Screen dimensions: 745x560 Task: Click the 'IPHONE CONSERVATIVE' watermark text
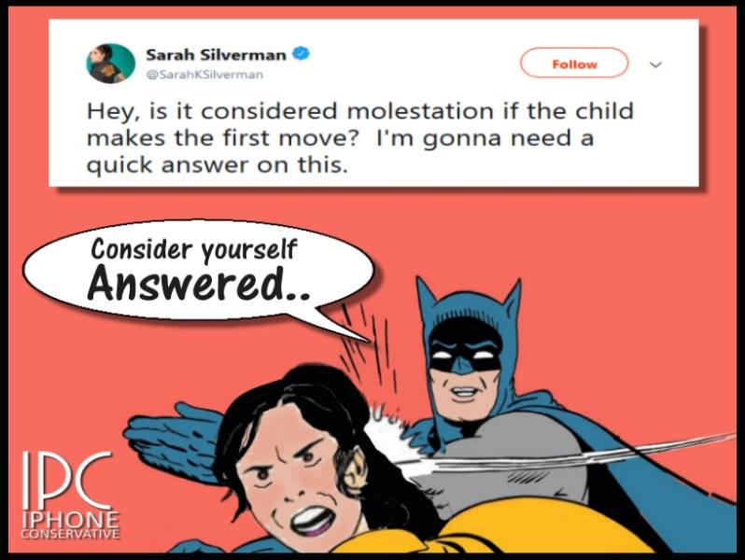70,525
